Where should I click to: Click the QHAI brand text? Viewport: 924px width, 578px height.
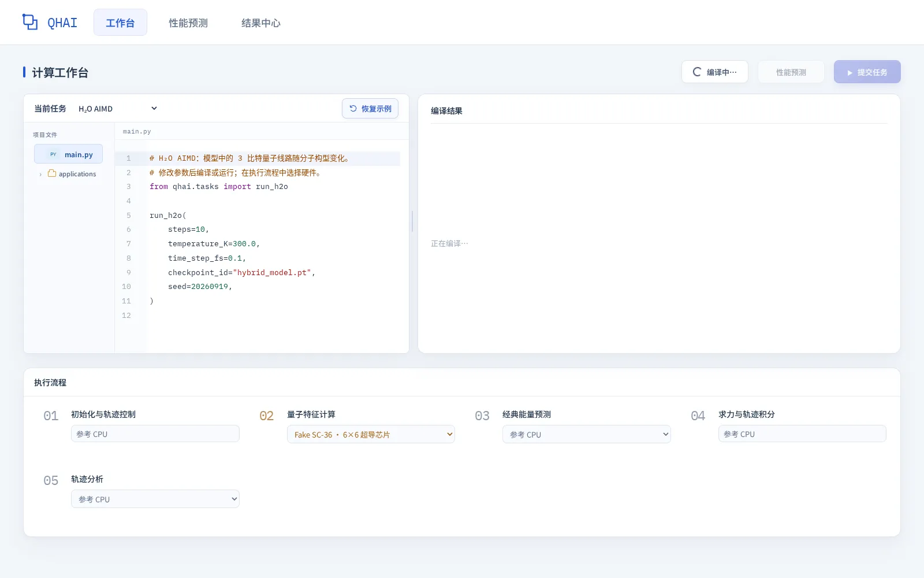click(62, 23)
